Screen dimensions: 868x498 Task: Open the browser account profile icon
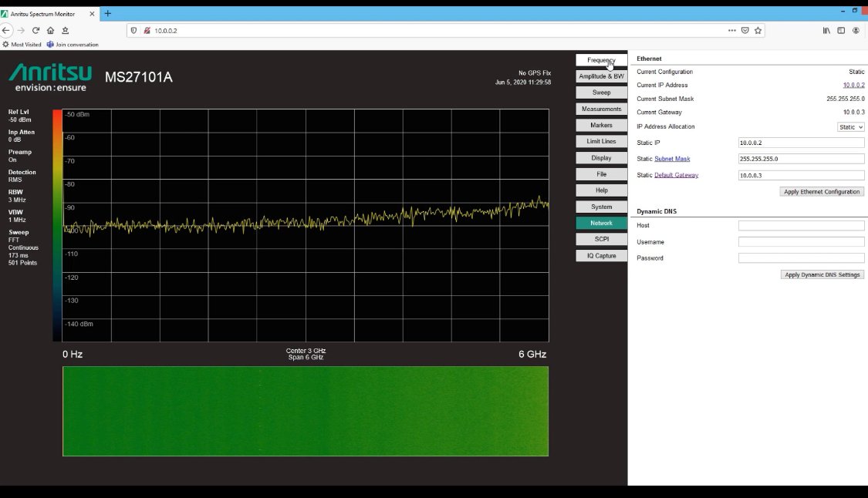(x=856, y=30)
